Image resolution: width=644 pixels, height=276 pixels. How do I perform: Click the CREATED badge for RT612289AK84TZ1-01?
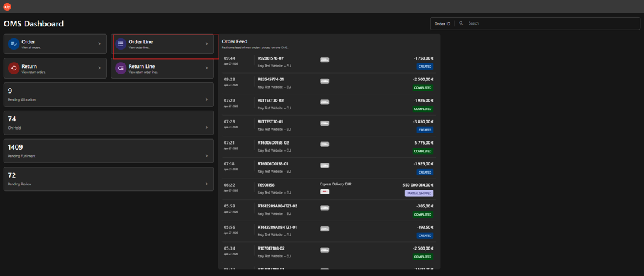pyautogui.click(x=425, y=235)
